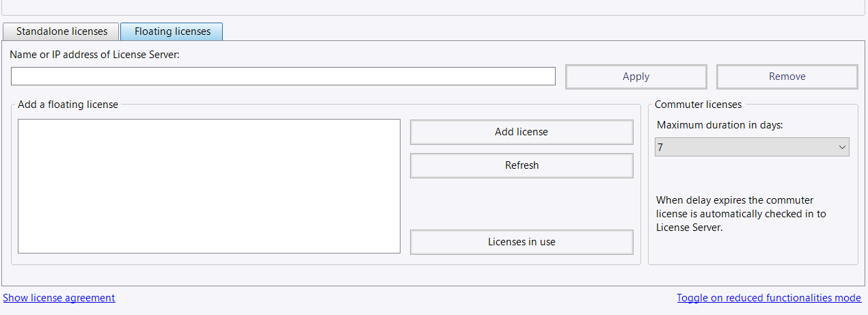Select the duration combo box showing 7

(752, 147)
